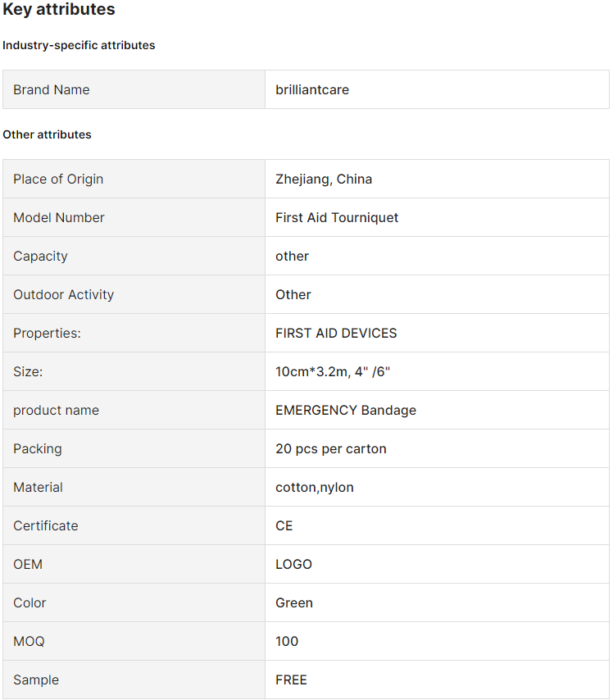Screen dimensions: 613x700
Task: Select the Capacity label cell
Action: point(134,256)
